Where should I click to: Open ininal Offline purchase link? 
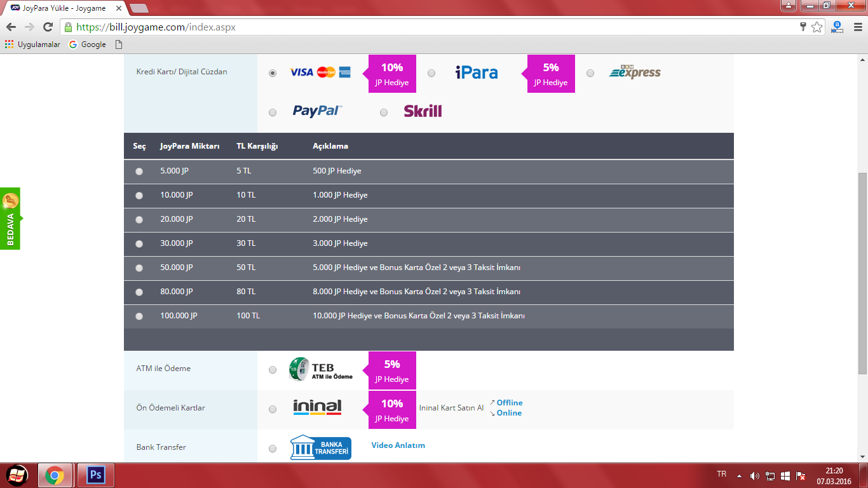pyautogui.click(x=510, y=403)
